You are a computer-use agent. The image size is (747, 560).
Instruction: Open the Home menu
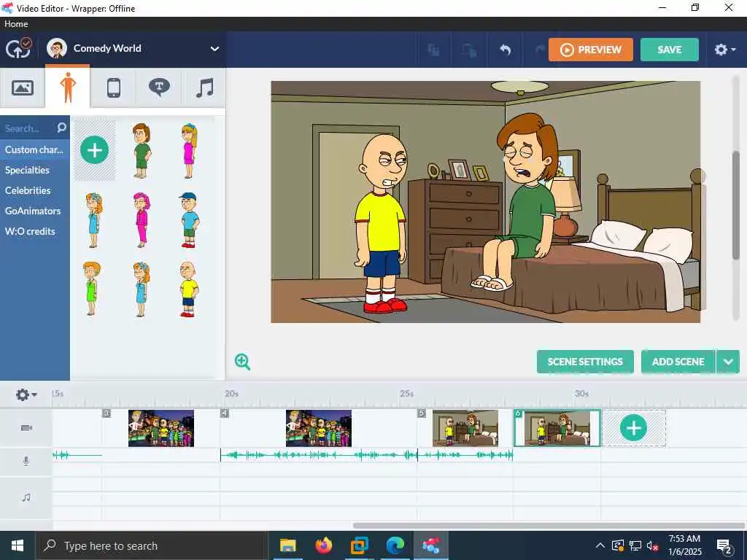(16, 24)
